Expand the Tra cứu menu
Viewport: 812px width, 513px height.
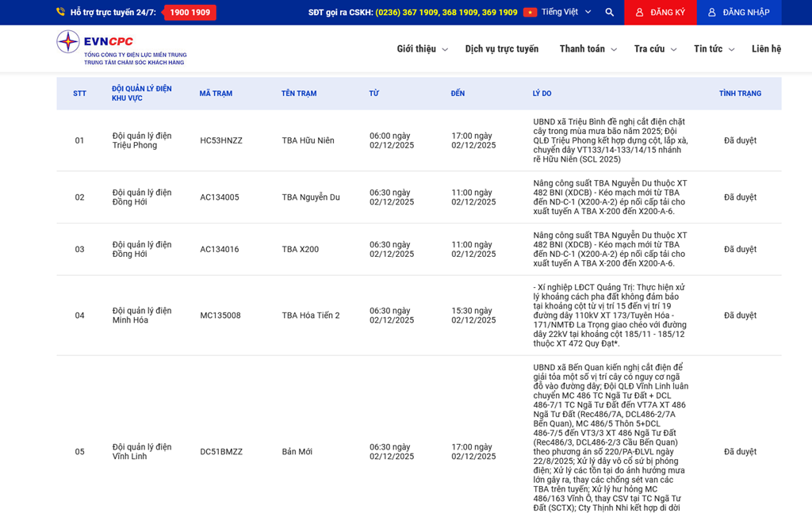point(655,49)
